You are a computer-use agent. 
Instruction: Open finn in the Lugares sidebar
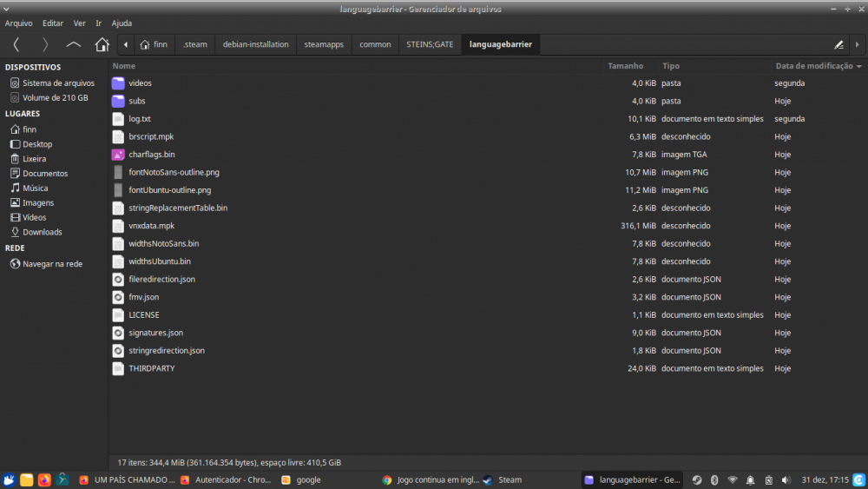pyautogui.click(x=23, y=129)
